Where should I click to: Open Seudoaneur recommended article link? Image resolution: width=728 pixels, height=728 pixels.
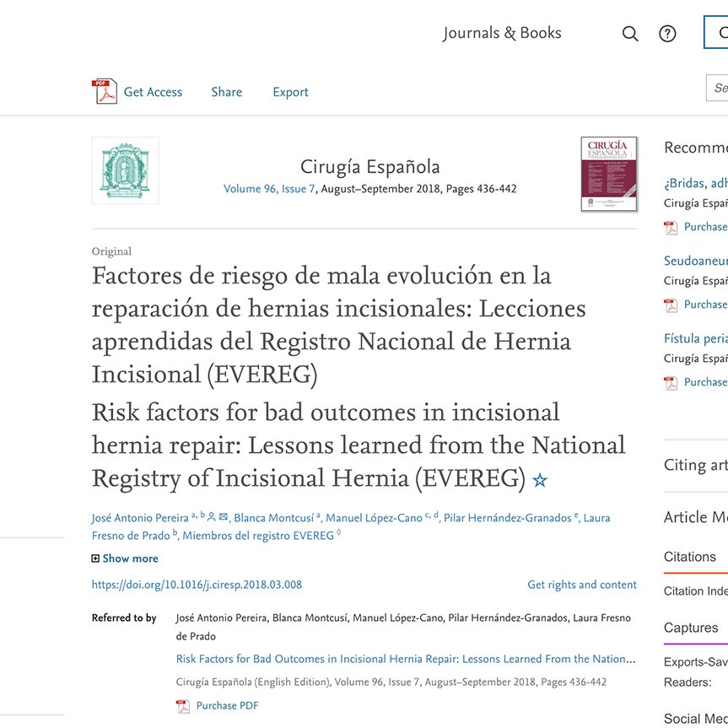point(695,261)
